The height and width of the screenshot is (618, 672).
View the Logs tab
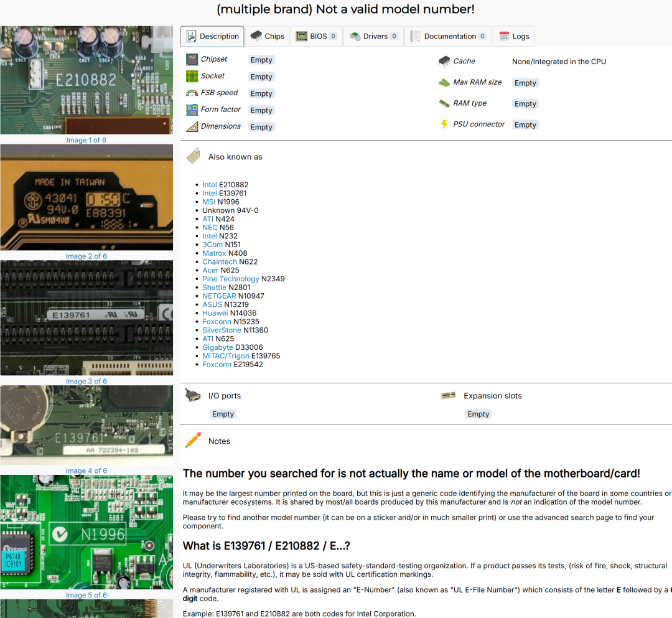point(514,36)
